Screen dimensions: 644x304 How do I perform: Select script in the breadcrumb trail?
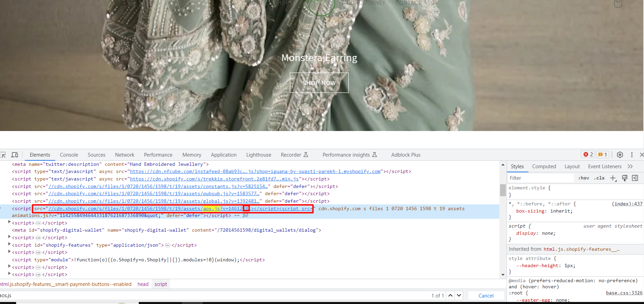tap(161, 284)
